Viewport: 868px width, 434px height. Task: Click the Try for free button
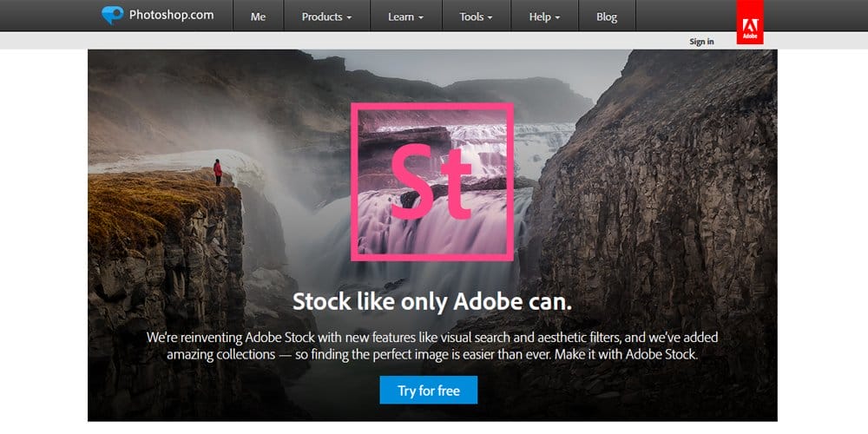click(x=429, y=391)
